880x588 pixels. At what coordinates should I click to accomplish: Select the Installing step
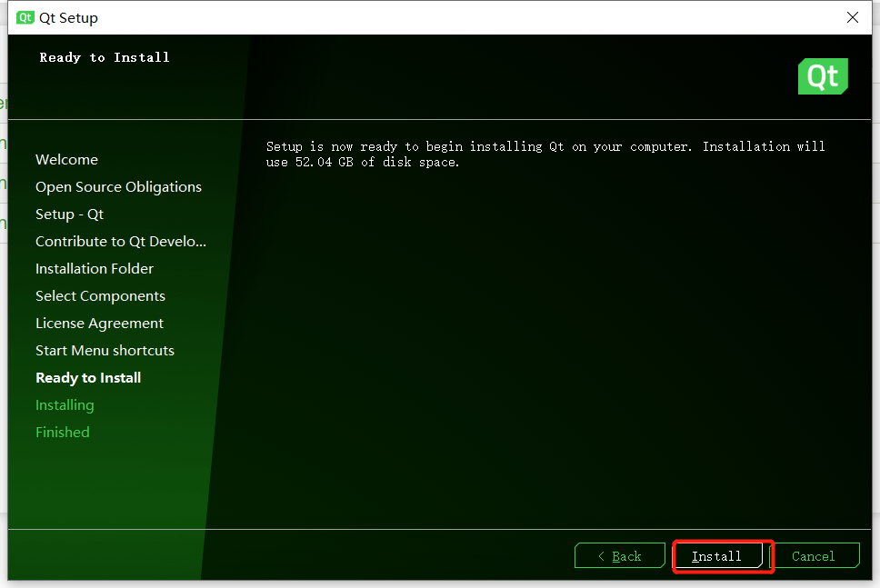click(65, 405)
